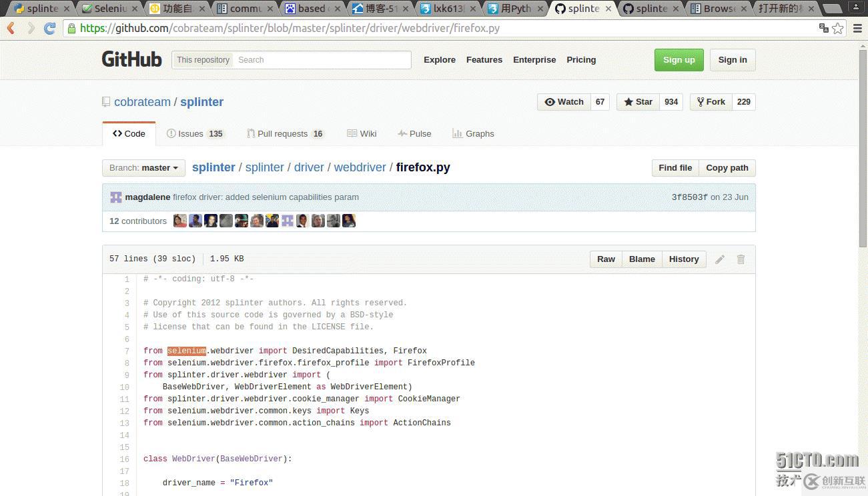The height and width of the screenshot is (496, 868).
Task: Edit the file with the pencil icon
Action: click(x=720, y=259)
